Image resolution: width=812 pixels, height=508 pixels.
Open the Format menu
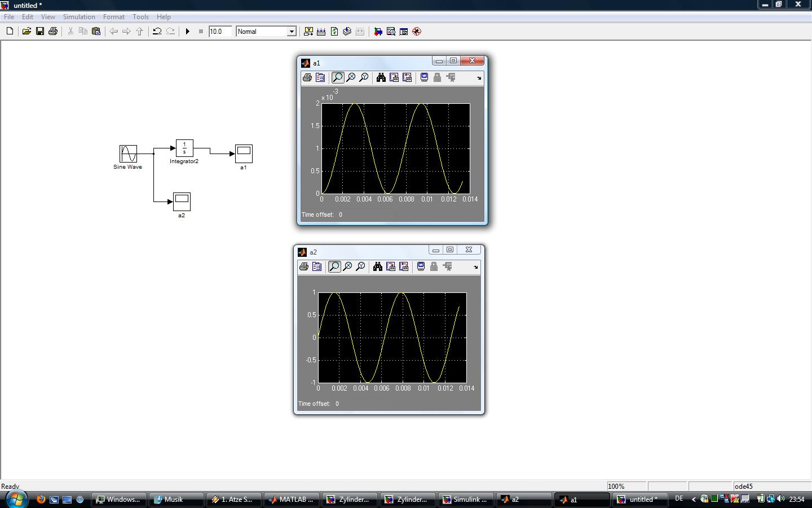point(113,17)
